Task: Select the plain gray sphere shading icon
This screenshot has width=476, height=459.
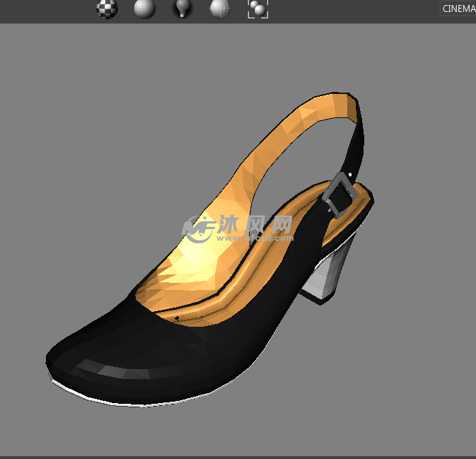Action: [144, 9]
